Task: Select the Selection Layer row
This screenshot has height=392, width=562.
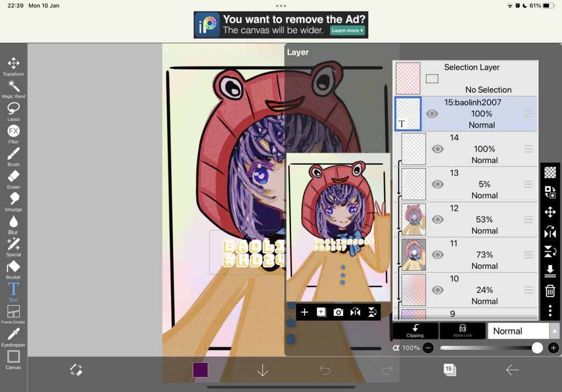Action: click(x=466, y=78)
